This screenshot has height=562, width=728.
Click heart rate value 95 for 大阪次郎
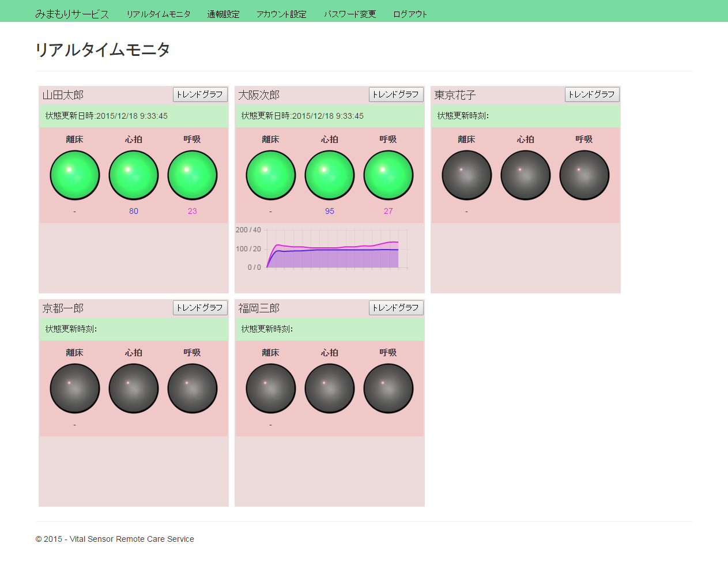(x=330, y=211)
